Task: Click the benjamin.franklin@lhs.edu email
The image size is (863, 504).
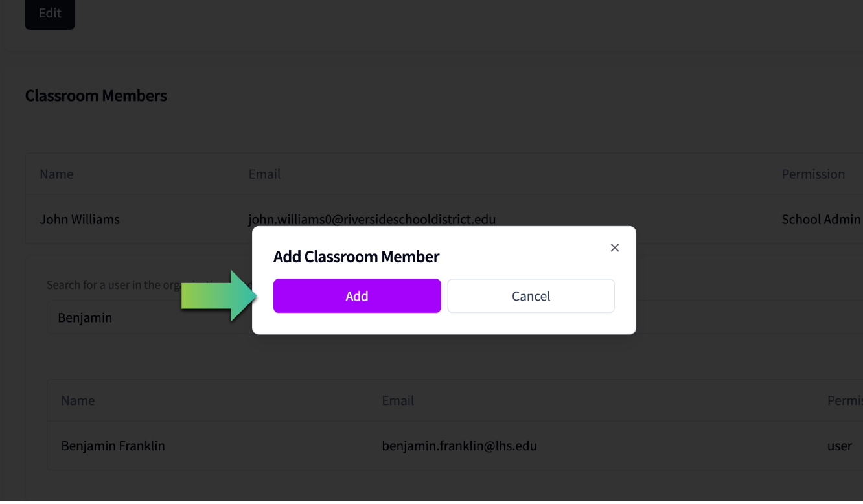Action: point(459,446)
